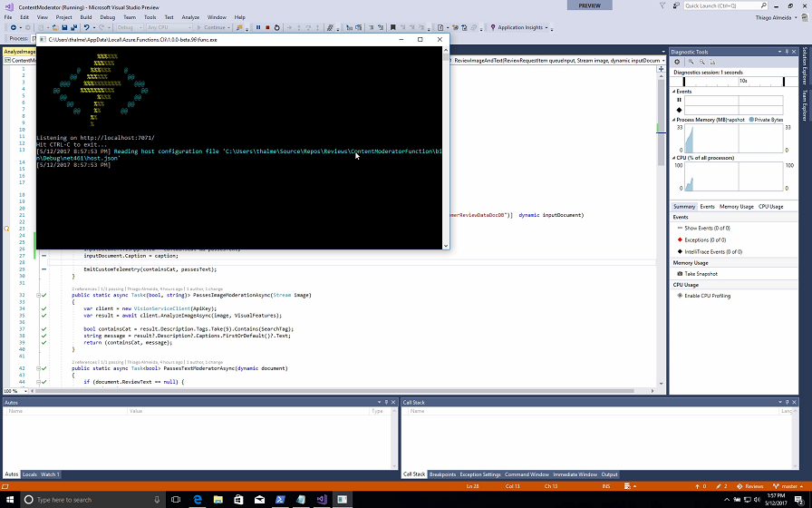Click the bookmark flag toolbar icon
This screenshot has width=812, height=508.
click(x=393, y=27)
